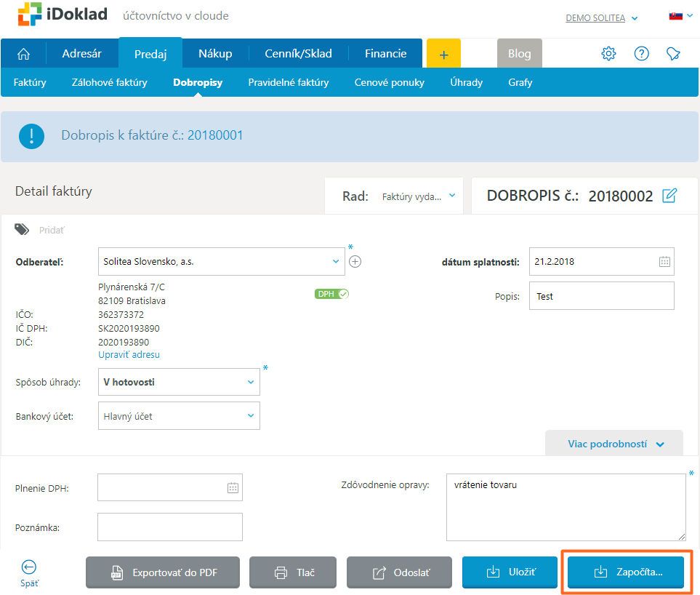Switch to the Nákup menu tab
The width and height of the screenshot is (700, 595).
click(x=215, y=53)
